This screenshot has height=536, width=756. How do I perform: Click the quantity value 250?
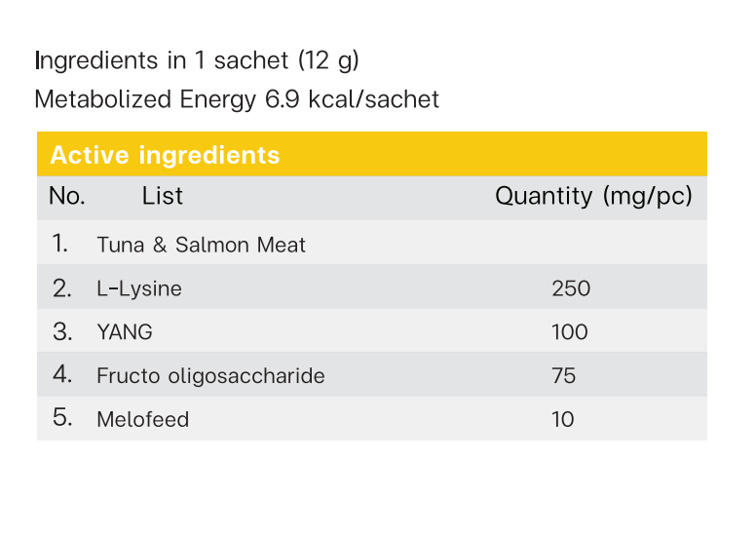click(571, 288)
